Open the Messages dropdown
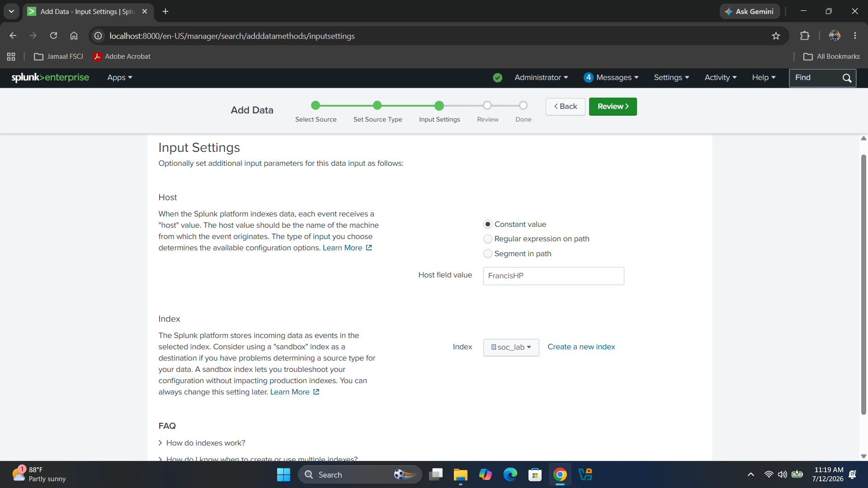The image size is (868, 488). (x=611, y=78)
